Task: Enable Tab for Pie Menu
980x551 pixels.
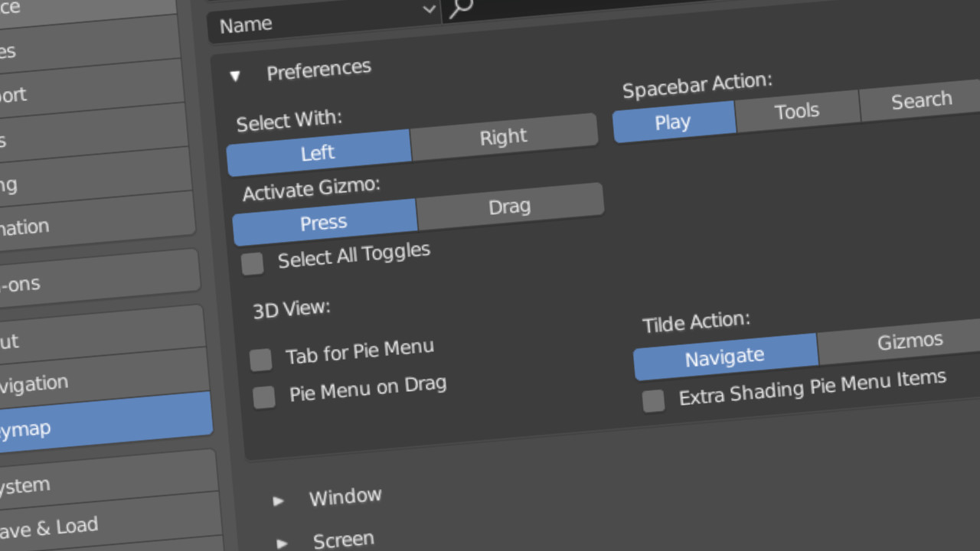Action: pos(260,359)
